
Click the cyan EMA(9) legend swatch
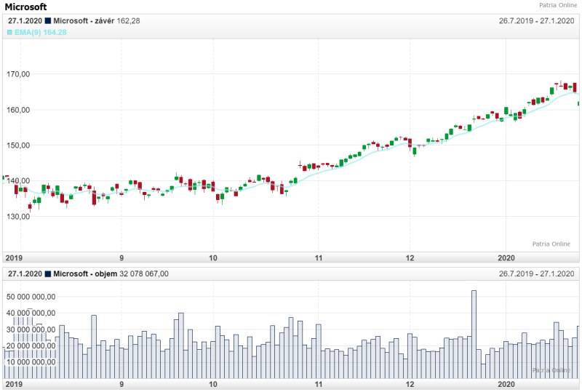click(x=10, y=33)
